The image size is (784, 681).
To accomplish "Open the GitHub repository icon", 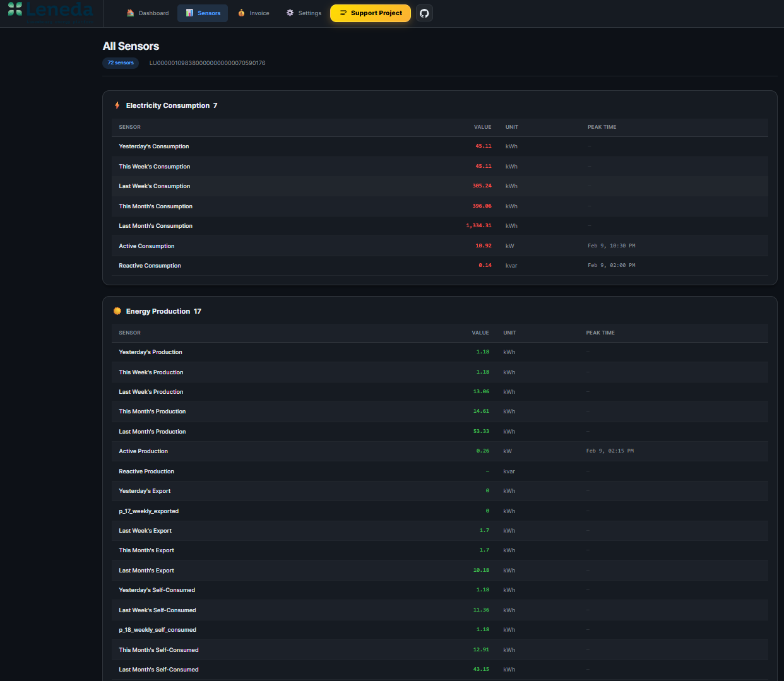I will [x=424, y=13].
